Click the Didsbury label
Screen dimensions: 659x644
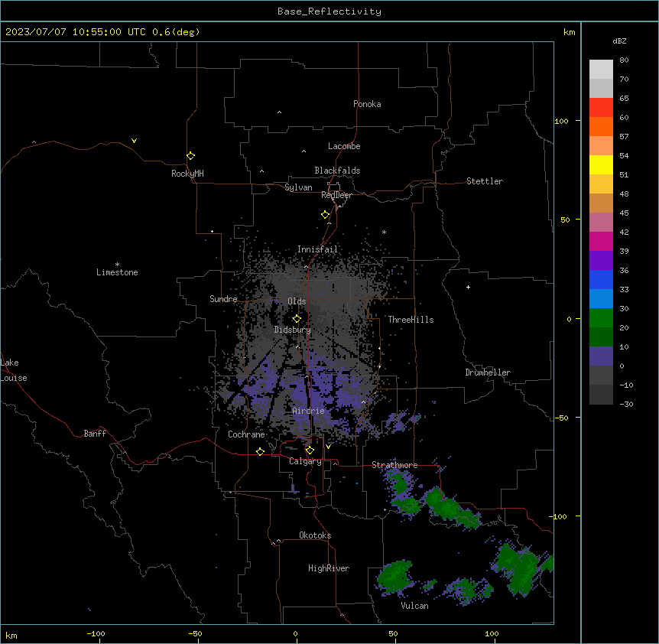293,330
